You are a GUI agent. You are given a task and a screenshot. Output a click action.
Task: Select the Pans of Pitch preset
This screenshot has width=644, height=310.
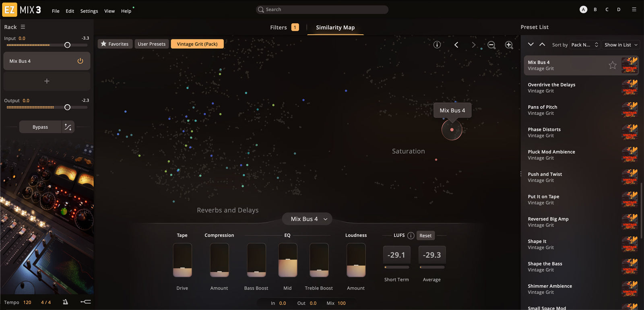pyautogui.click(x=581, y=110)
